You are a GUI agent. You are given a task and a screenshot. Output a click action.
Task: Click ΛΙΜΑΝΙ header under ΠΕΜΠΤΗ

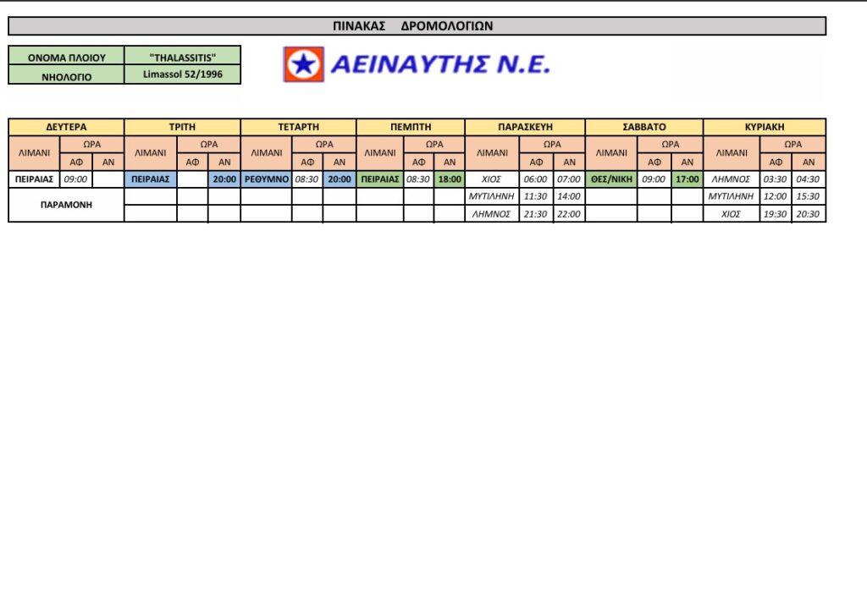pos(380,153)
